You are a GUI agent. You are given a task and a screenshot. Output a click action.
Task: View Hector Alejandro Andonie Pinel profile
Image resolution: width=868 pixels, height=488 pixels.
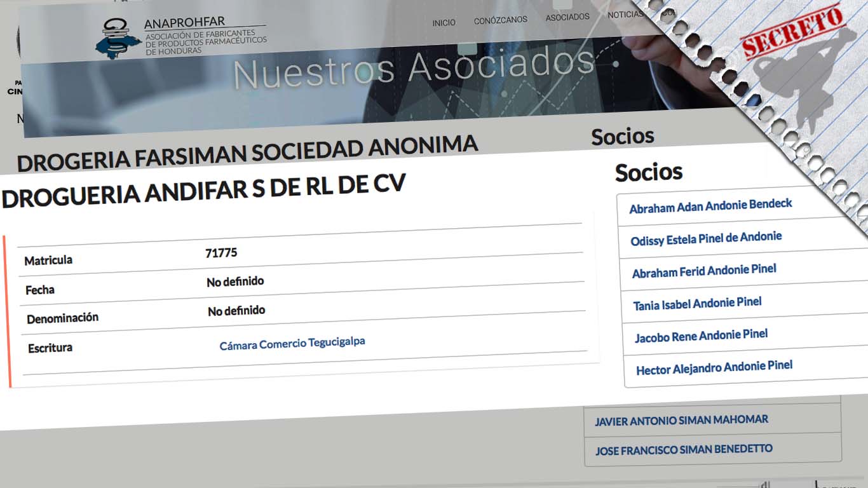coord(714,367)
